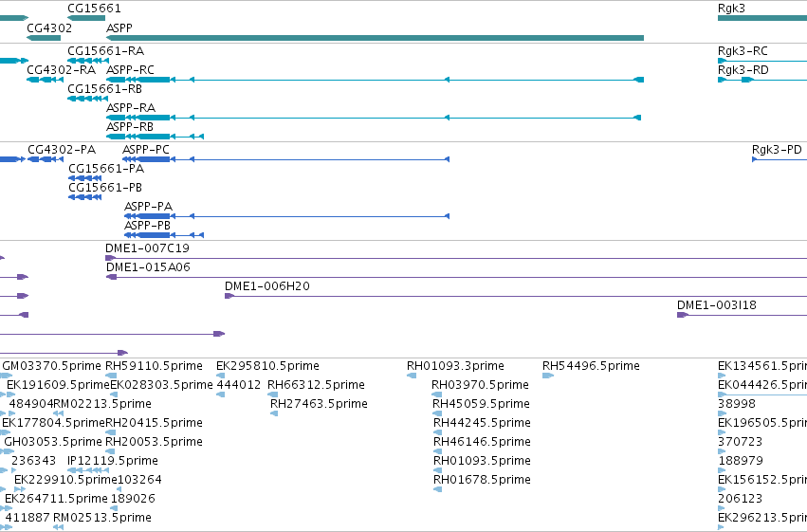Select the CG15661 gene label

point(94,9)
